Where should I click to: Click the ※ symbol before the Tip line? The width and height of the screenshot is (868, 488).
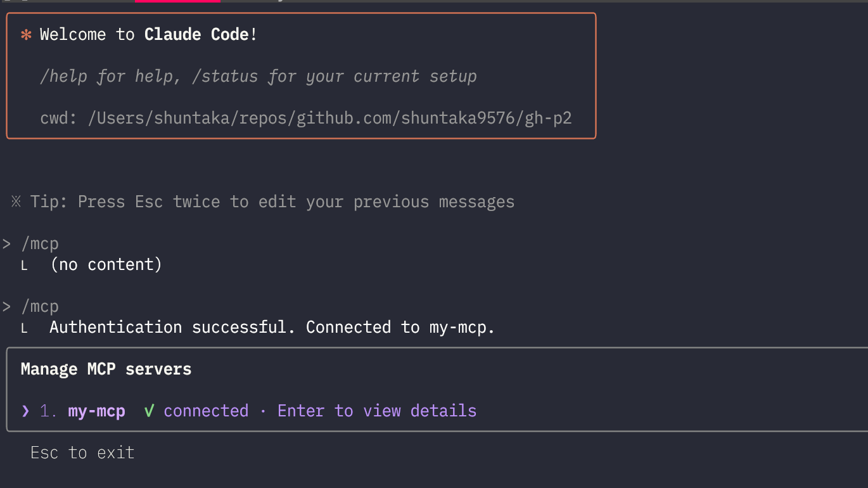(16, 202)
